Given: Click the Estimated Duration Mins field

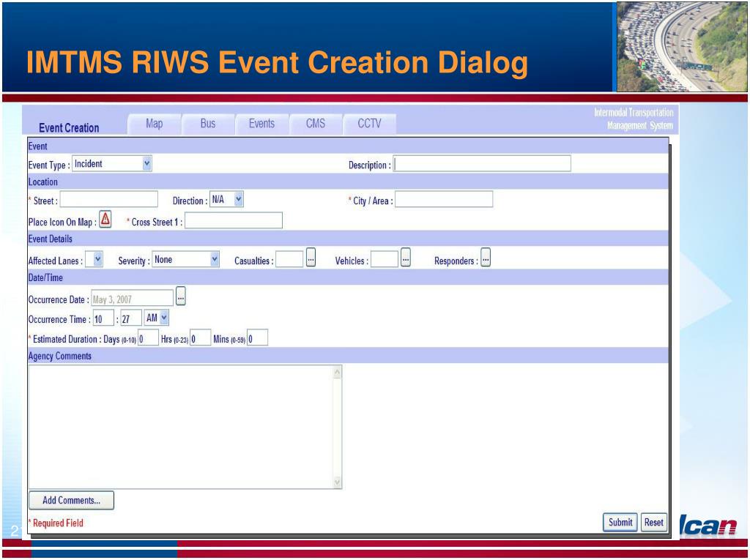Looking at the screenshot, I should point(257,337).
